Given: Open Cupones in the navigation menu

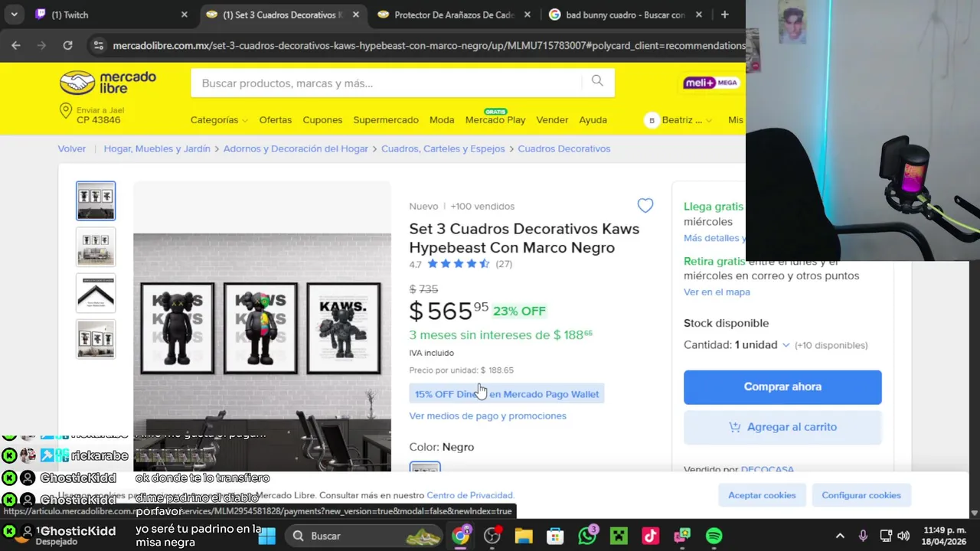Looking at the screenshot, I should 322,120.
